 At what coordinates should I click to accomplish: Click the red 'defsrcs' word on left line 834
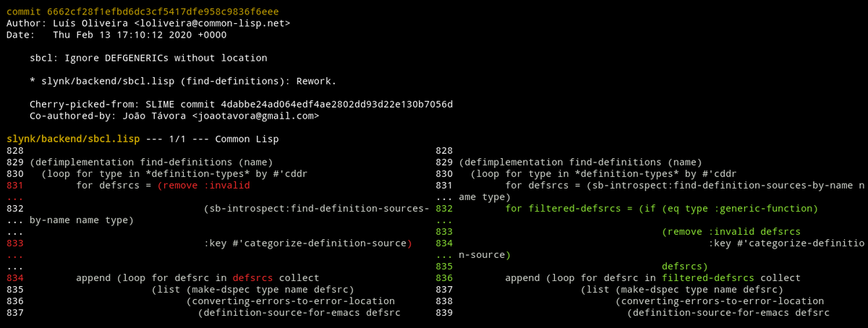[252, 278]
